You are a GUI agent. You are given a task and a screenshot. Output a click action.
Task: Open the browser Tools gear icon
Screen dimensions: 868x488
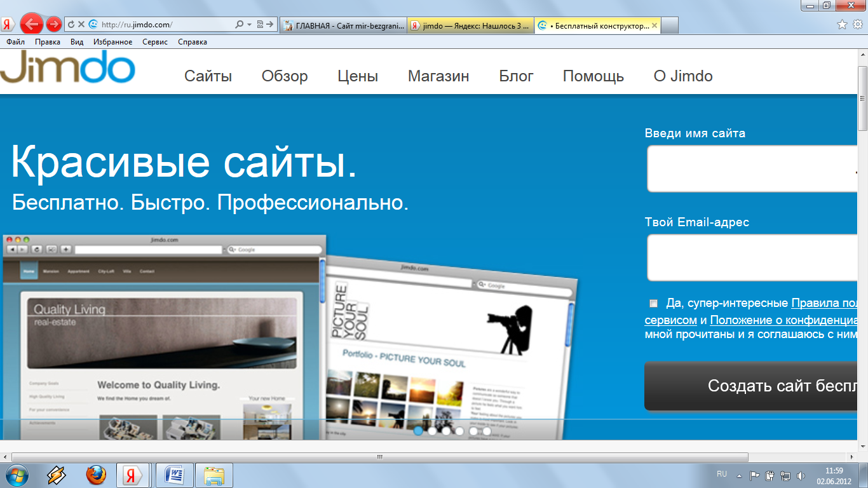[857, 25]
